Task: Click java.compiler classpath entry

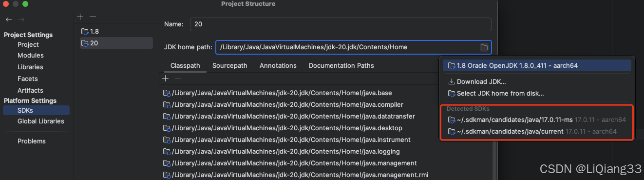Action: click(x=288, y=104)
